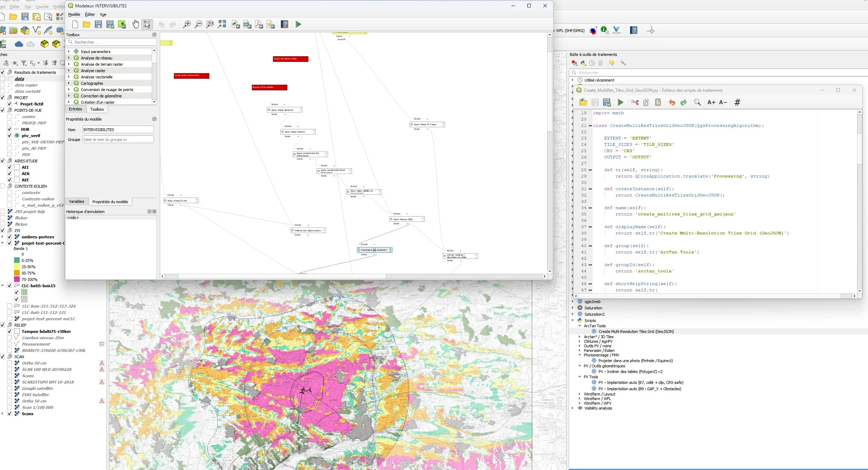Click 75-100% magenta legend swatch
Viewport: 868px width, 470px height.
17,279
